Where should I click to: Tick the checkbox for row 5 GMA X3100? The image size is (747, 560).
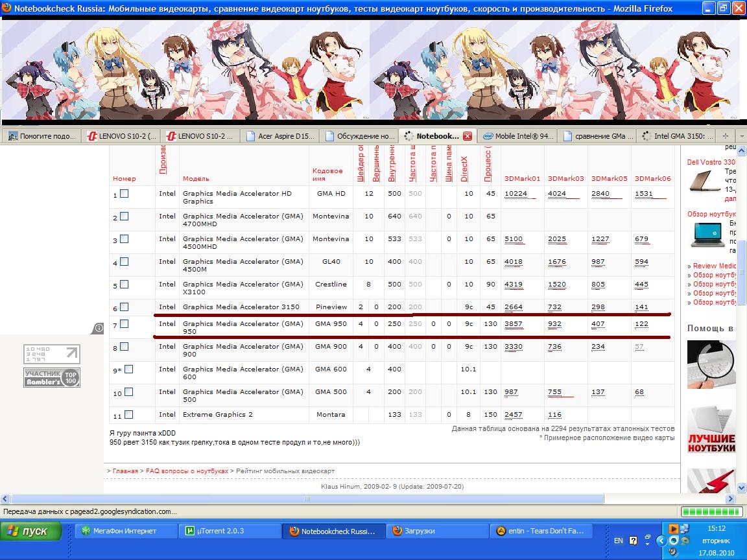coord(124,285)
